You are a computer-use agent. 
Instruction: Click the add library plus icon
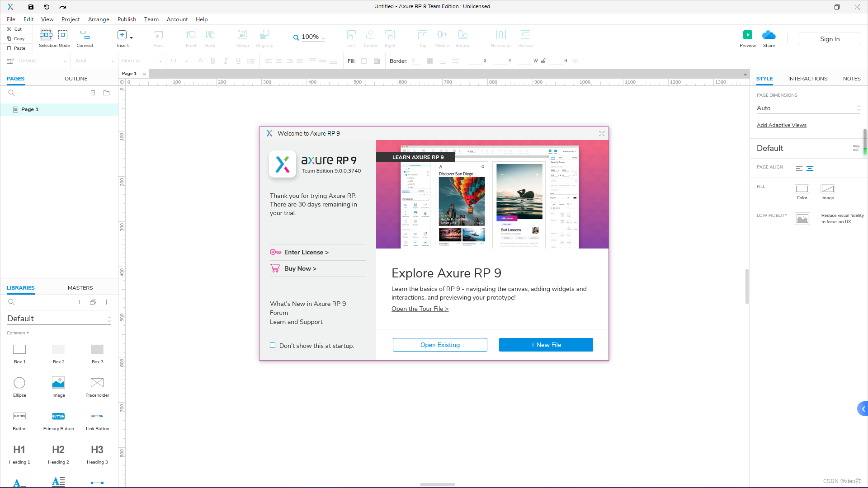[79, 302]
